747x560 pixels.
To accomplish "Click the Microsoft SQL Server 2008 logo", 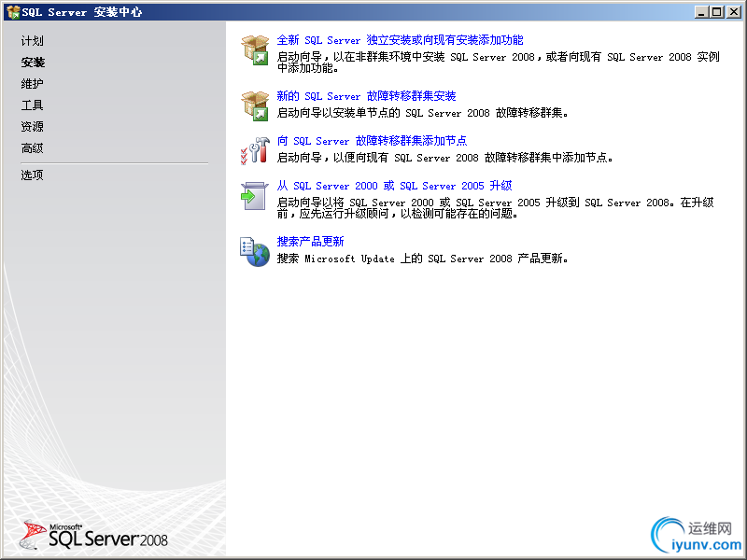I will (93, 535).
